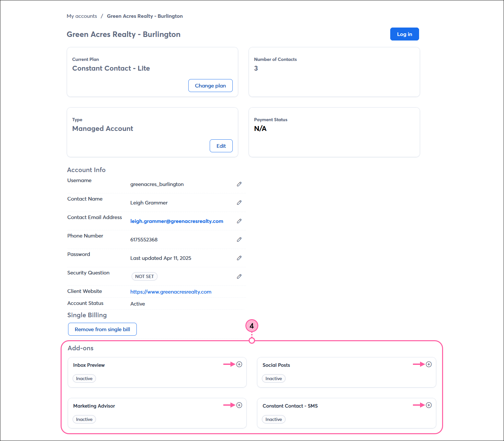Screen dimensions: 504x441
Task: Click the NOT SET security question badge
Action: tap(145, 276)
